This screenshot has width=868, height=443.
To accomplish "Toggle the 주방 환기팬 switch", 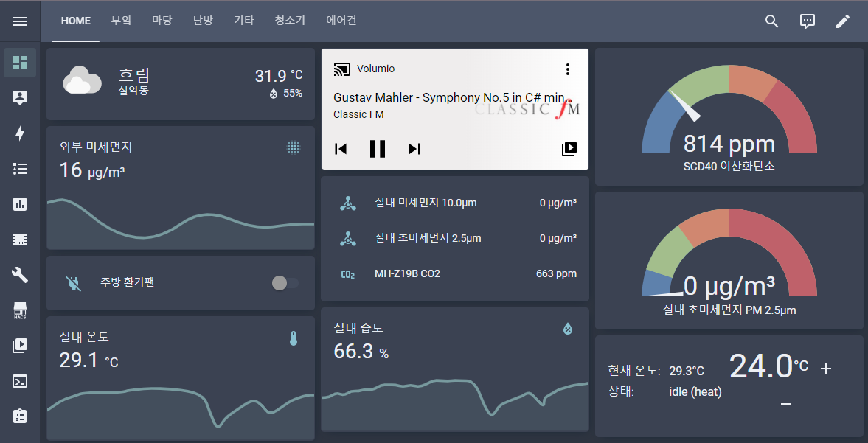I will coord(285,283).
